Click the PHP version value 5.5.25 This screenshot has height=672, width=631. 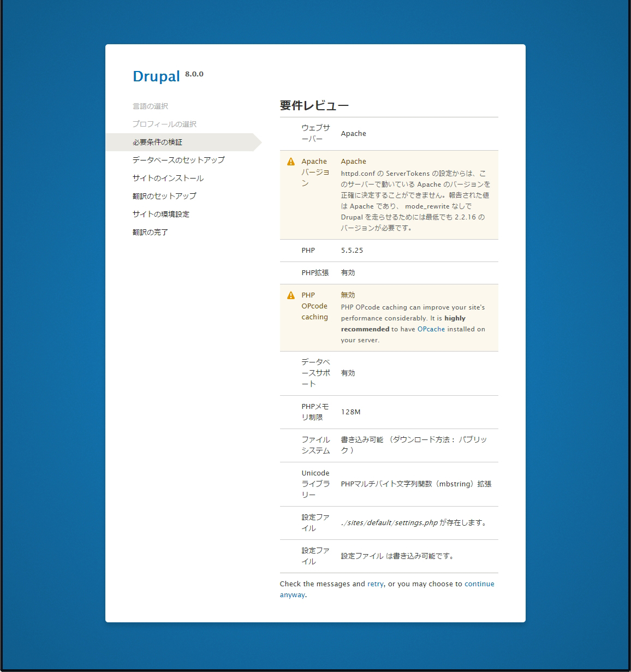(x=352, y=251)
